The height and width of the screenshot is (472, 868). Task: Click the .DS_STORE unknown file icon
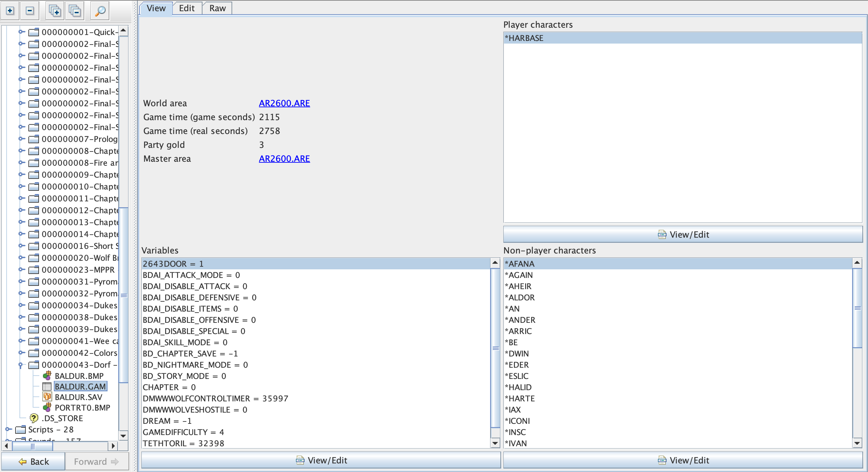(34, 418)
